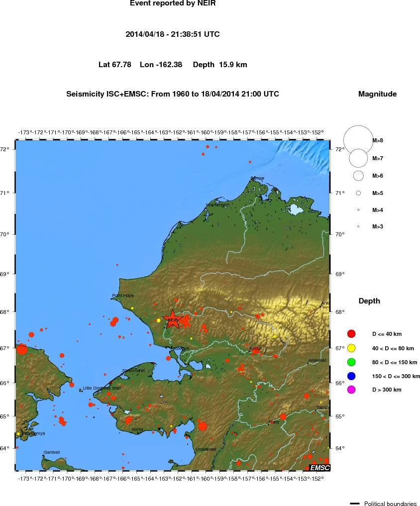
Task: Click the M>8 magnitude legend circle
Action: (x=358, y=140)
